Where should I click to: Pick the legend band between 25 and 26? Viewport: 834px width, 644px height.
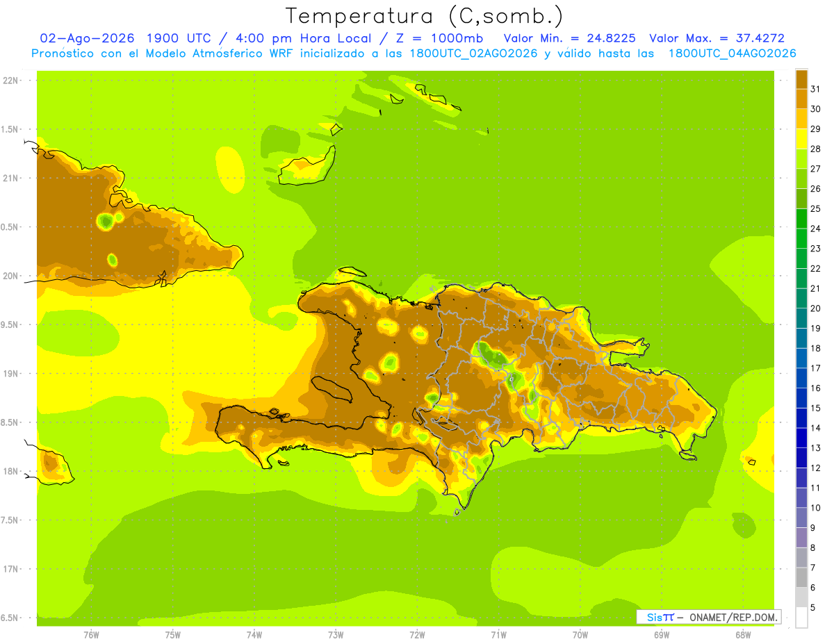pyautogui.click(x=801, y=199)
